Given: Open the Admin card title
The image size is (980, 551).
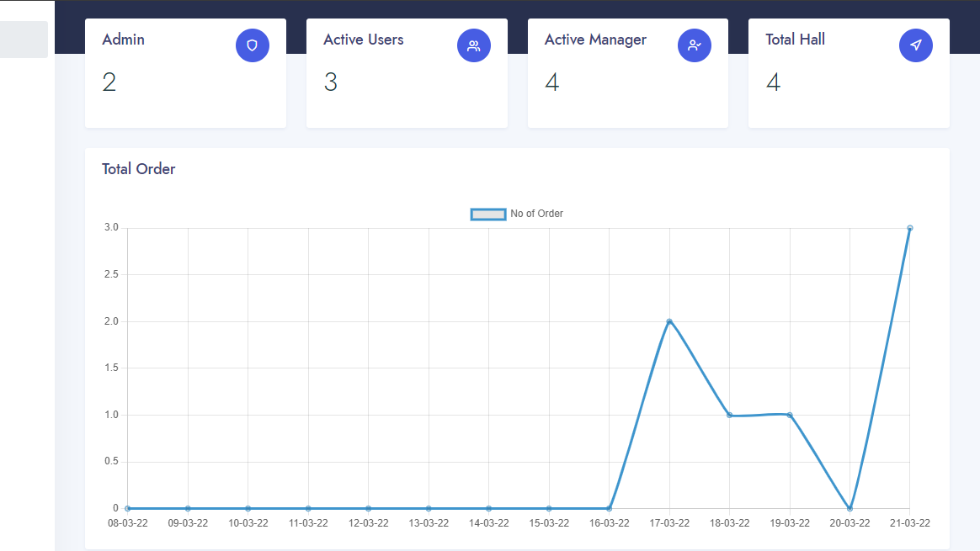Looking at the screenshot, I should [123, 40].
